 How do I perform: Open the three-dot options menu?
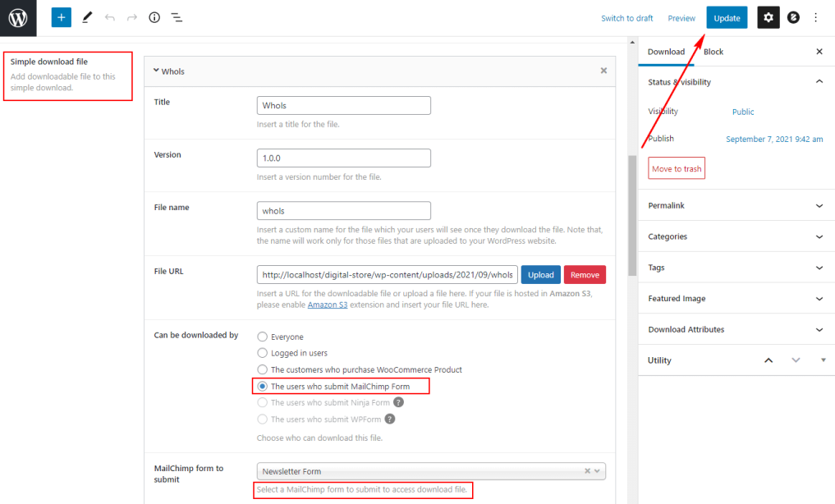click(x=816, y=17)
